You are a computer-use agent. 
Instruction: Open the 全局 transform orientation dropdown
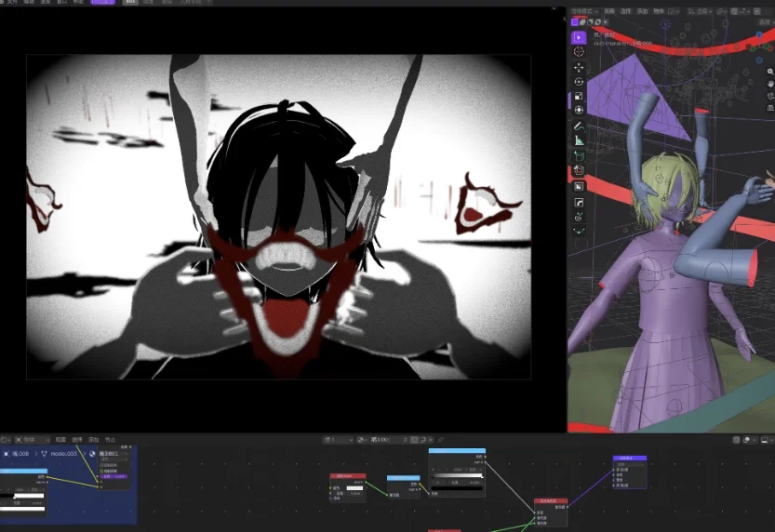point(701,11)
